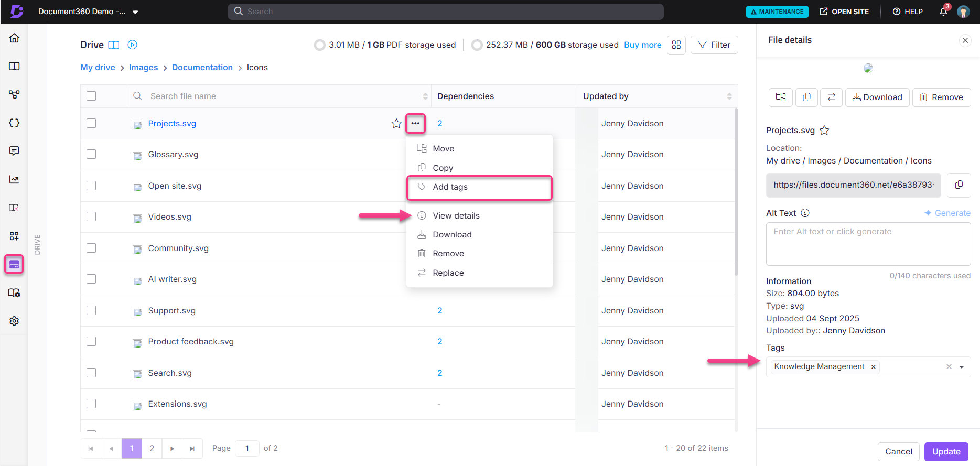Clear all tags in the Tags field

coord(949,367)
